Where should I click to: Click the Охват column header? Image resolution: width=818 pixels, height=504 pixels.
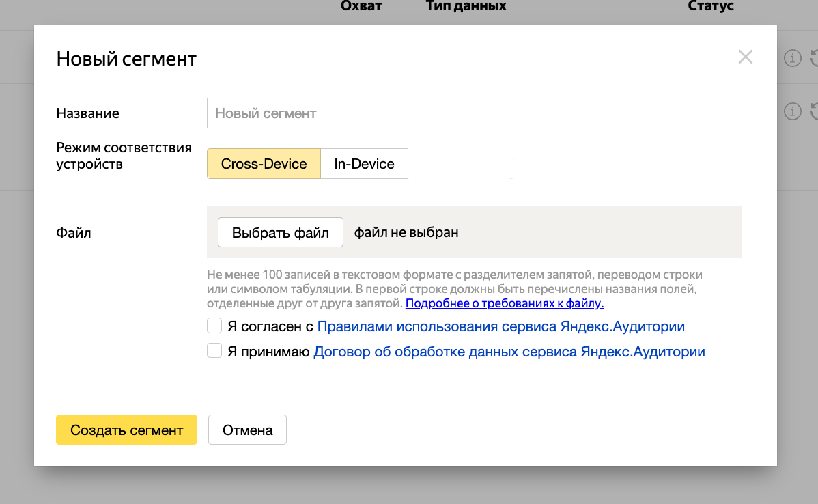click(361, 6)
